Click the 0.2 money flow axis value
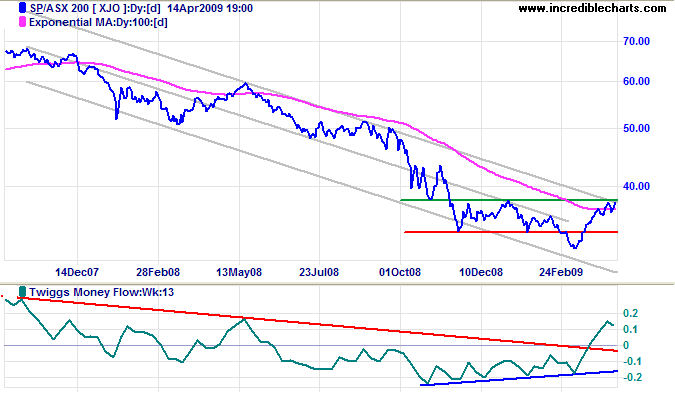 (x=630, y=313)
